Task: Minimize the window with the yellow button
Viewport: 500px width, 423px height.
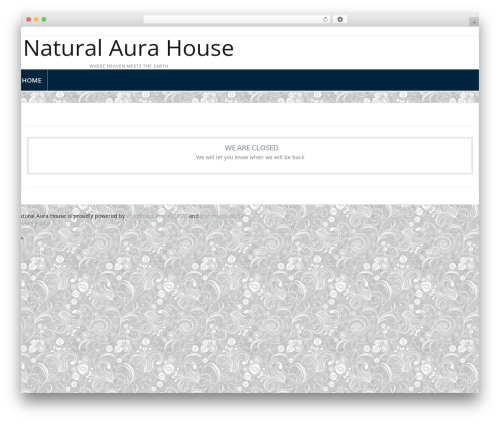Action: pyautogui.click(x=36, y=20)
